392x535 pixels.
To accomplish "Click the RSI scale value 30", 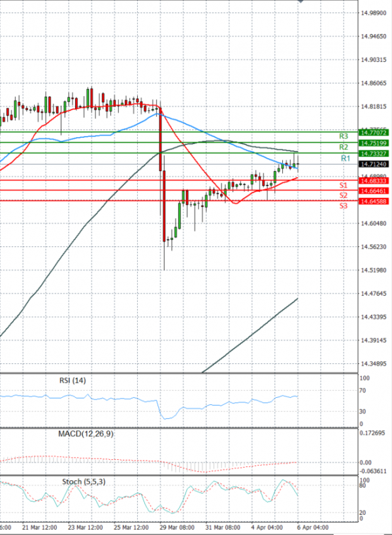I will coord(363,412).
